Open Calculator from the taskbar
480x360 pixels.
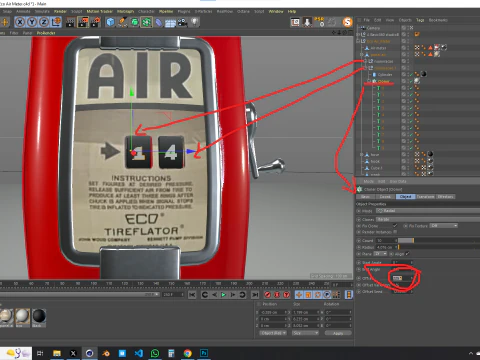[171, 353]
